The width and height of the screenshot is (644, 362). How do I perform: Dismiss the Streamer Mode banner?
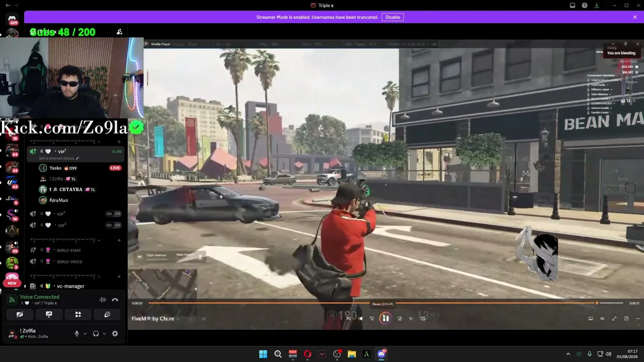[635, 17]
